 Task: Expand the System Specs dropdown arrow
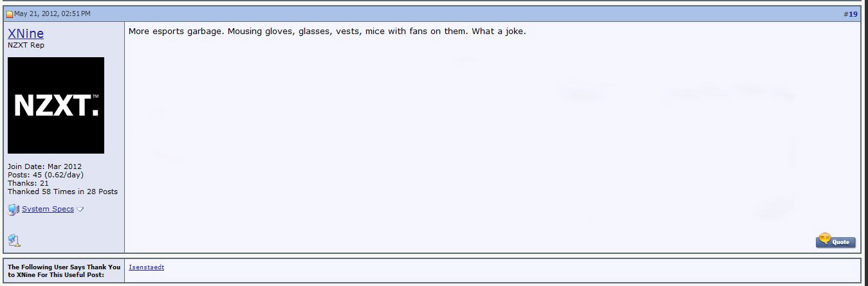80,210
